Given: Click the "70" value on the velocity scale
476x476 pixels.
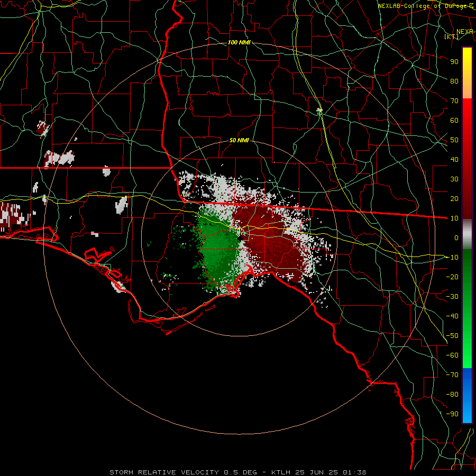Looking at the screenshot, I should click(454, 101).
